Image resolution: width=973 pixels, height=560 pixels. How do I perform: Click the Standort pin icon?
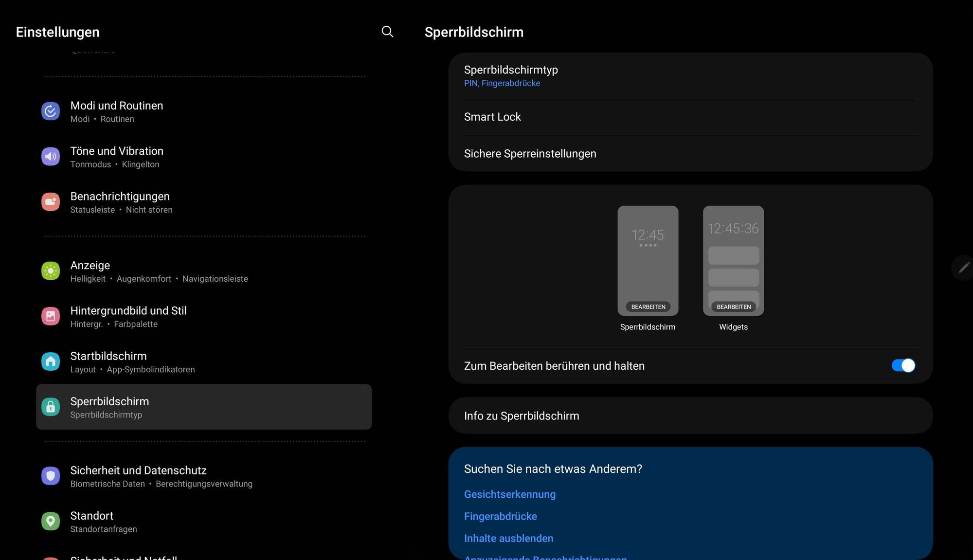(x=51, y=521)
